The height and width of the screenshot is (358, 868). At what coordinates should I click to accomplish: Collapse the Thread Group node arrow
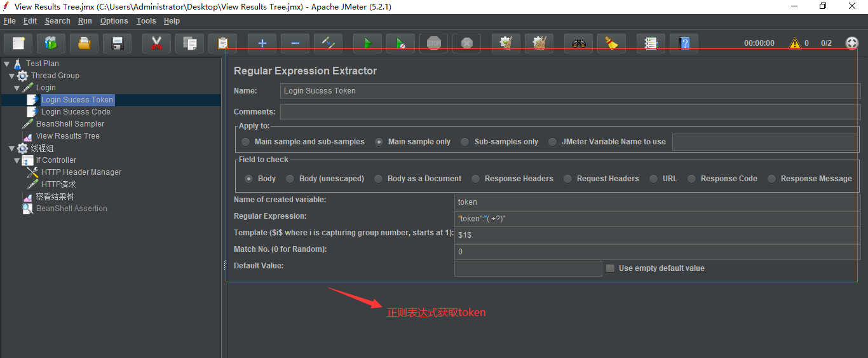point(12,76)
